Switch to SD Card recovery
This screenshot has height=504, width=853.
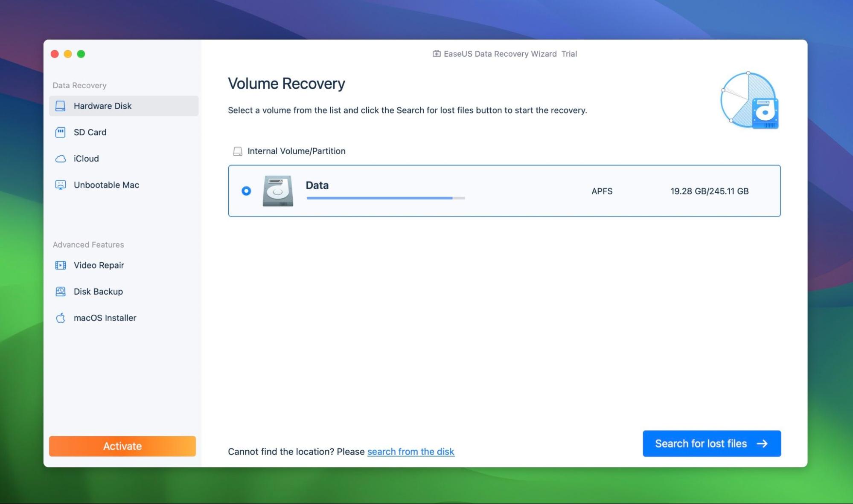coord(124,132)
